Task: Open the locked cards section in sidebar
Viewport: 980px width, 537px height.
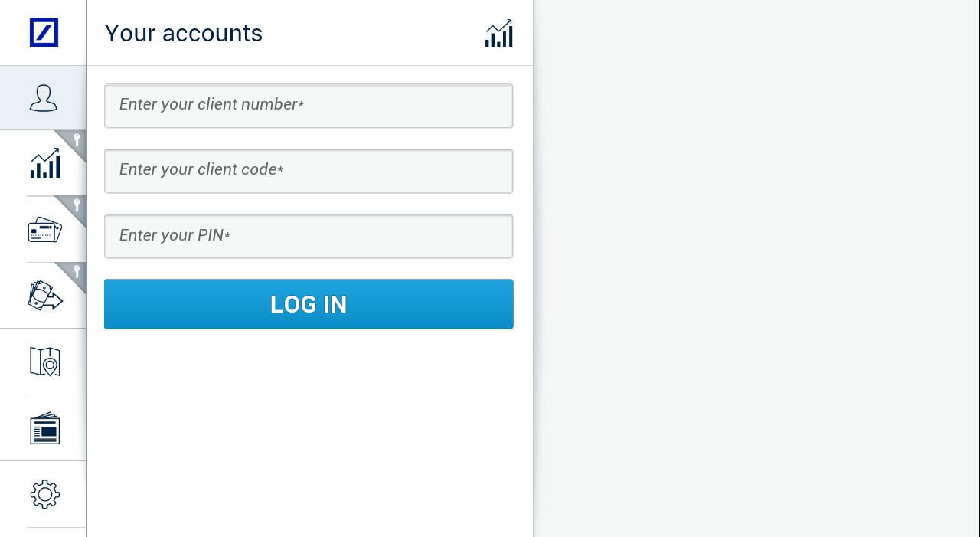Action: click(44, 230)
